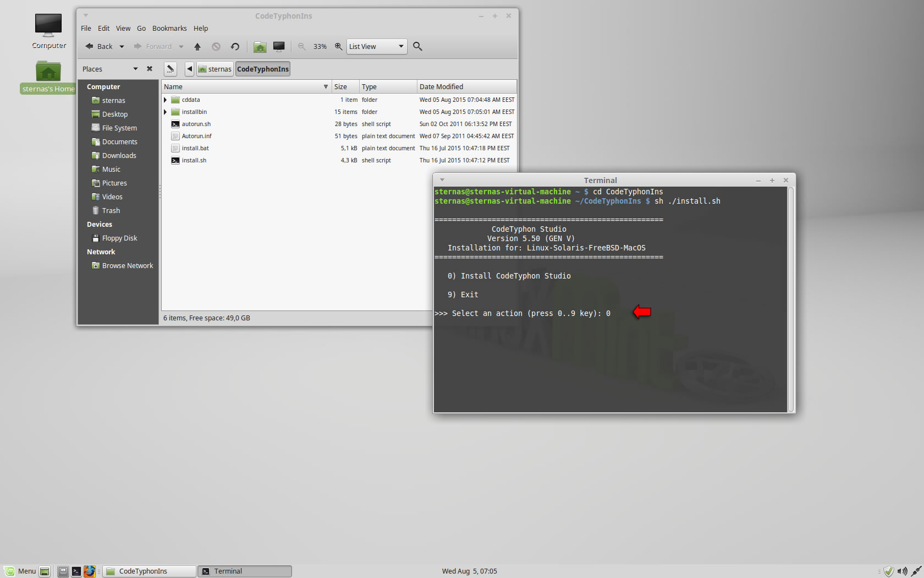Viewport: 924px width, 578px height.
Task: Open the Home folder toolbar icon
Action: pos(260,47)
